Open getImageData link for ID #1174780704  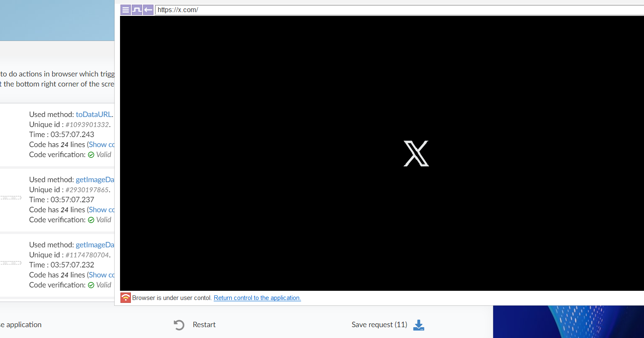click(x=95, y=245)
